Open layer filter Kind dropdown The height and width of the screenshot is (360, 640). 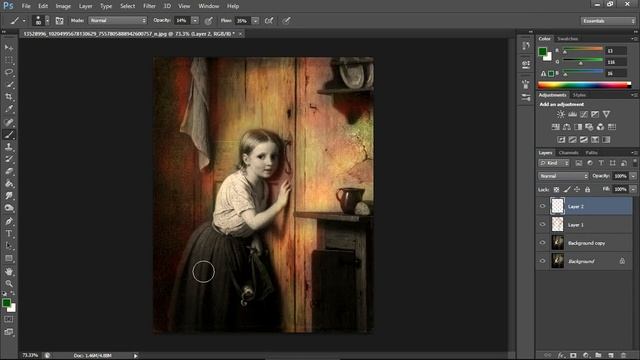click(554, 163)
